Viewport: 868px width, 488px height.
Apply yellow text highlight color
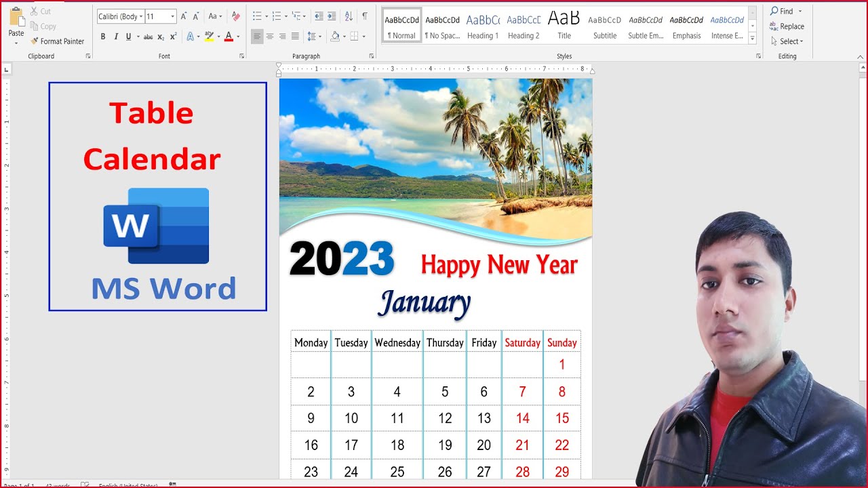coord(209,37)
